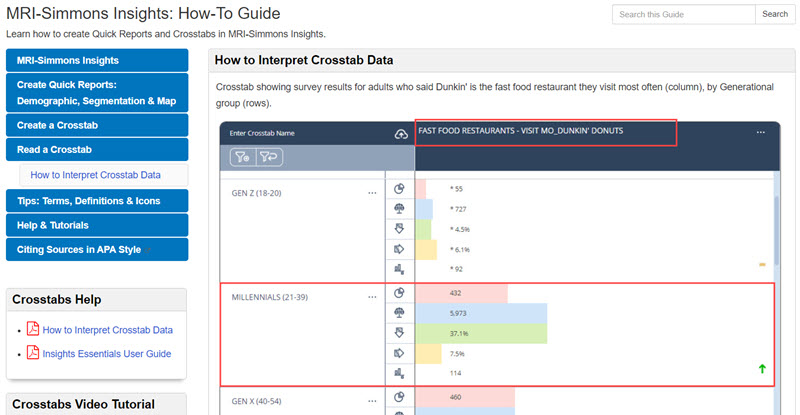
Task: Open three-dot menu for MILLENNIALS (21-39) row
Action: 372,297
